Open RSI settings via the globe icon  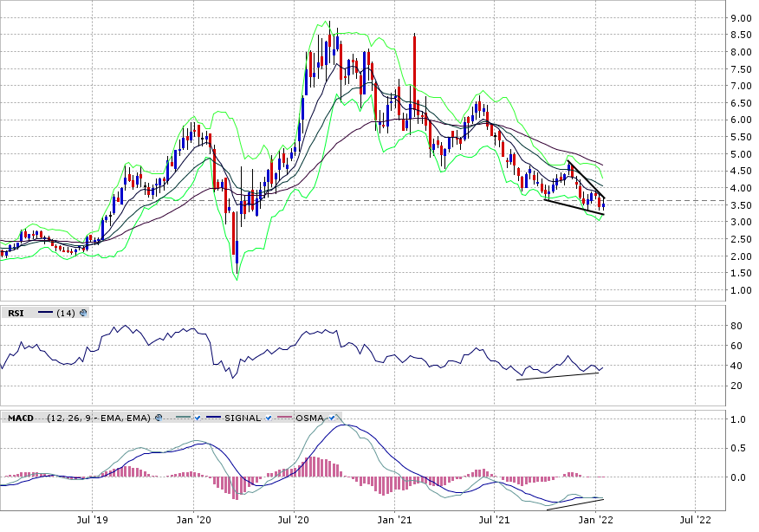click(x=83, y=314)
